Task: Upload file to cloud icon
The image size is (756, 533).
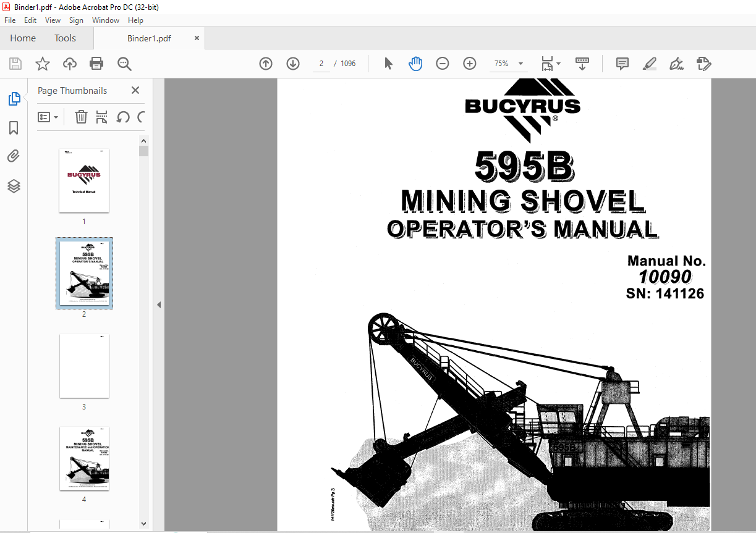Action: 70,64
